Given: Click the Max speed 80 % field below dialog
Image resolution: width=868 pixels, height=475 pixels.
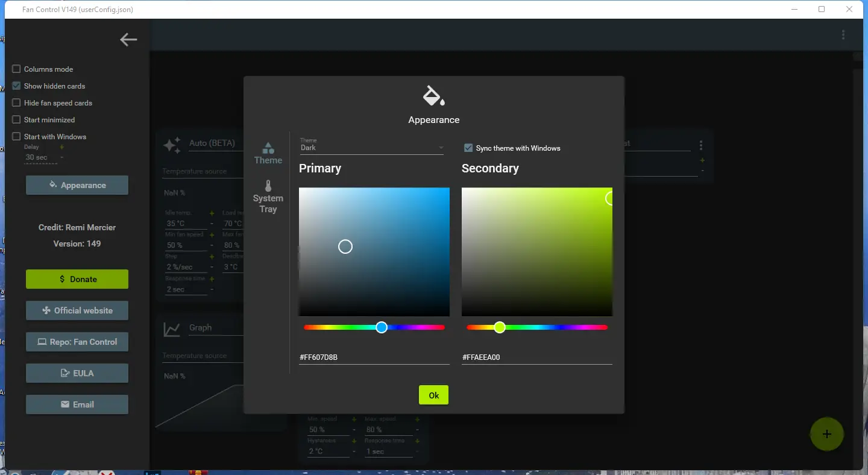Looking at the screenshot, I should (389, 430).
